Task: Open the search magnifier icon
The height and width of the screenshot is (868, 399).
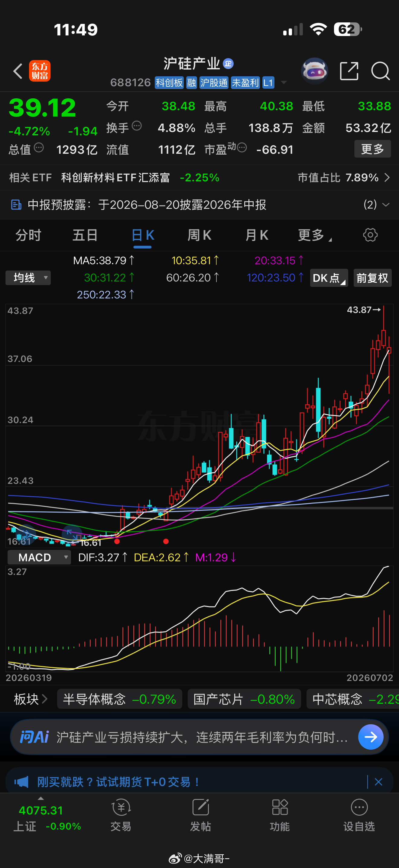Action: pyautogui.click(x=381, y=71)
